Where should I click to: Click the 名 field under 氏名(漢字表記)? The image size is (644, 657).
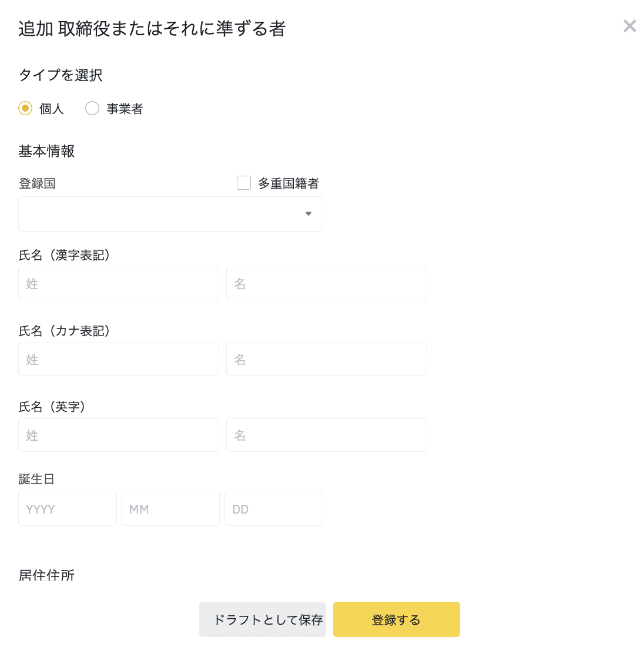[x=326, y=284]
